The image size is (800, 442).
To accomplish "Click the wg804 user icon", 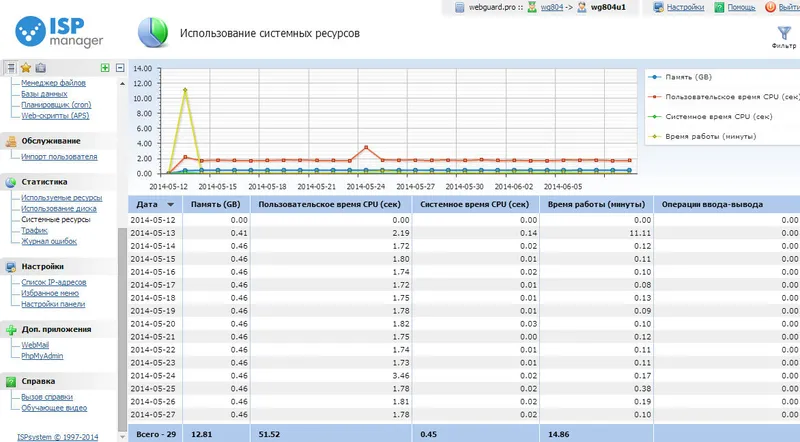I will (x=532, y=7).
